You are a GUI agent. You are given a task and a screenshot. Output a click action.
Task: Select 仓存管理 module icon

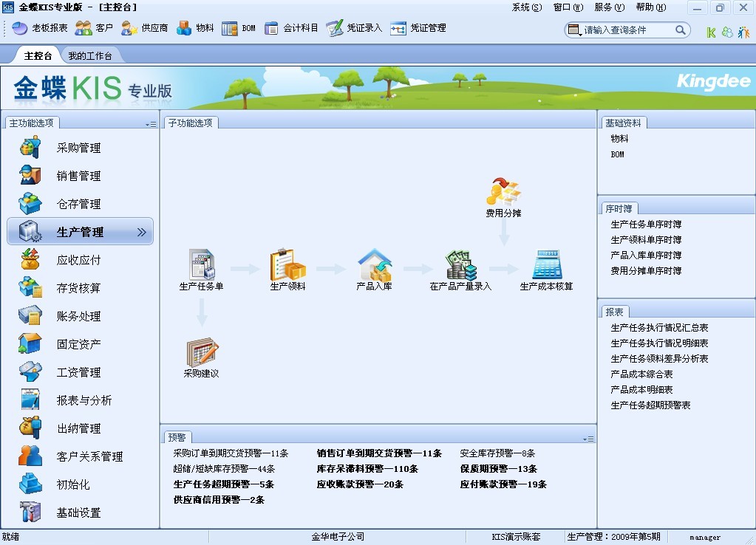click(30, 203)
